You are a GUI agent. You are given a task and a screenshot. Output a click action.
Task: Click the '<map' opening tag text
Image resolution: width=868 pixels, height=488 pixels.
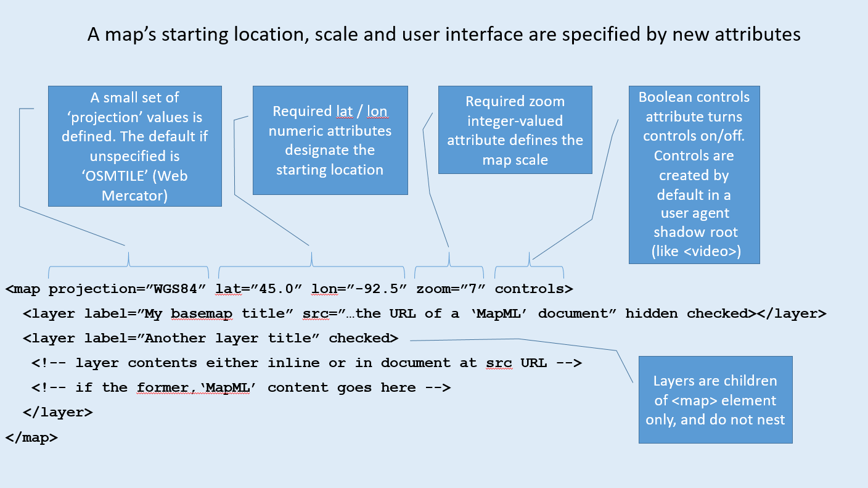click(x=22, y=289)
